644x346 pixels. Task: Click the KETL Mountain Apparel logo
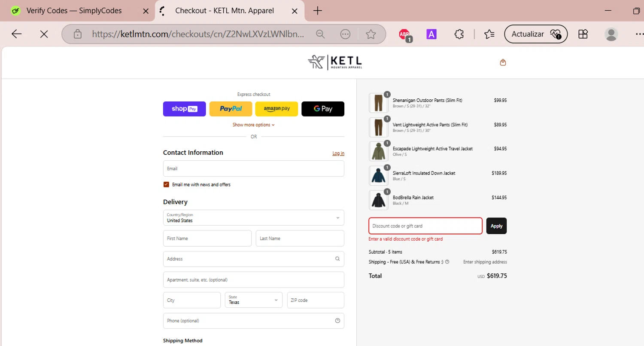coord(335,62)
